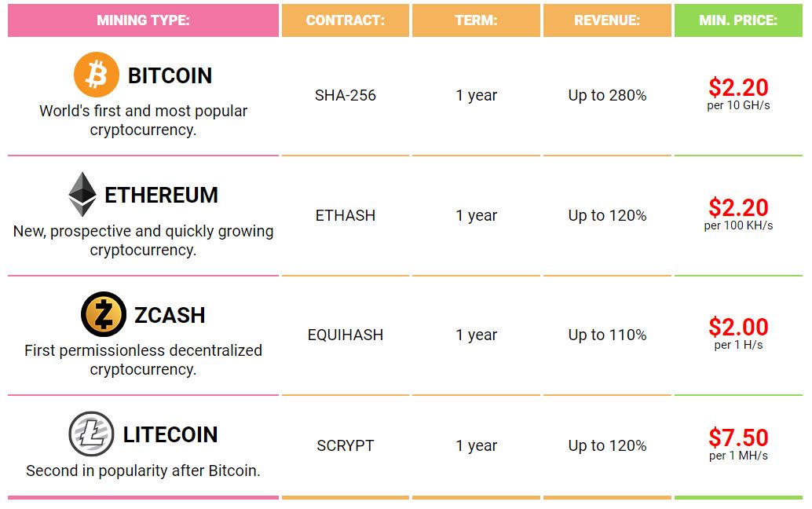The height and width of the screenshot is (509, 812).
Task: Select the Contract column header
Action: click(346, 20)
